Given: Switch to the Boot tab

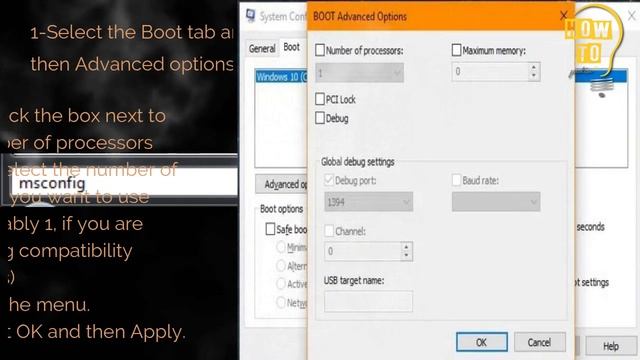Looking at the screenshot, I should click(x=291, y=47).
